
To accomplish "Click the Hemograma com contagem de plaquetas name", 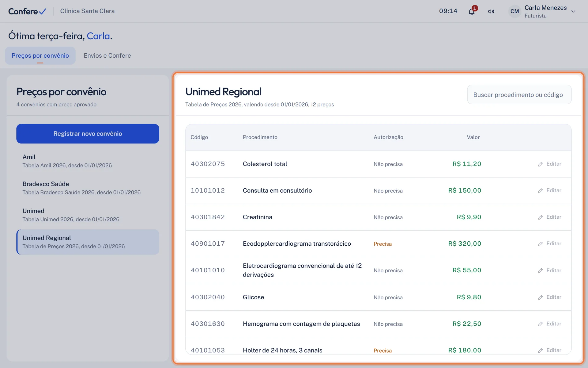I will (301, 324).
